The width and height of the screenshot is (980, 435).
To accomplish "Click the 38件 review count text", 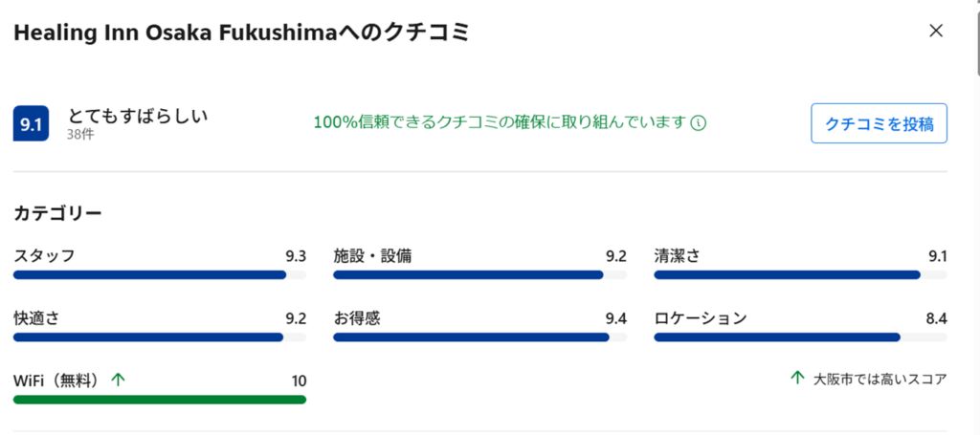I will point(80,134).
